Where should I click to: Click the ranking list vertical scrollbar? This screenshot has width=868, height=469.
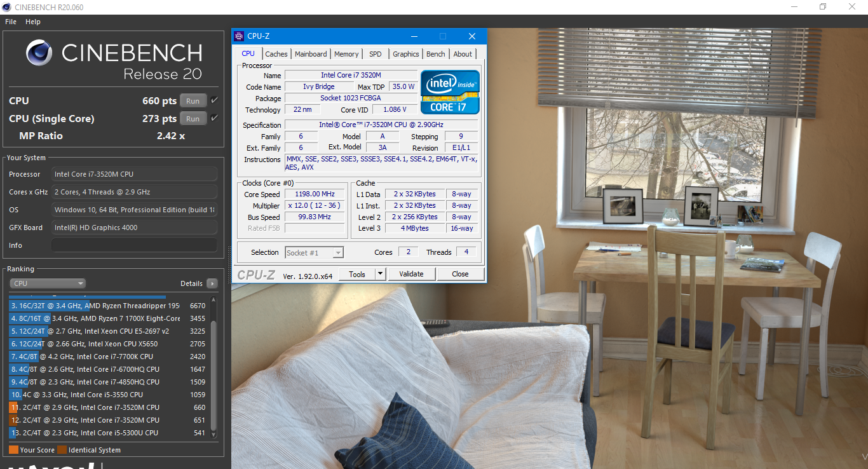(214, 369)
